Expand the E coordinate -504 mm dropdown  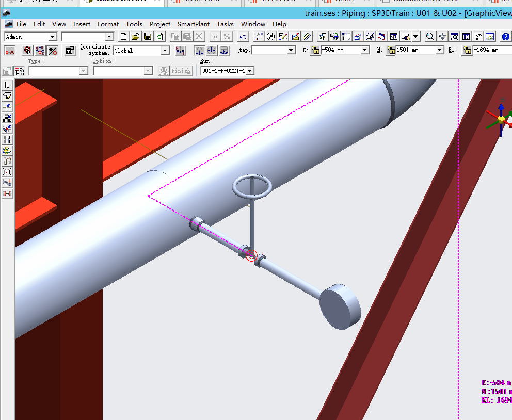(x=365, y=50)
